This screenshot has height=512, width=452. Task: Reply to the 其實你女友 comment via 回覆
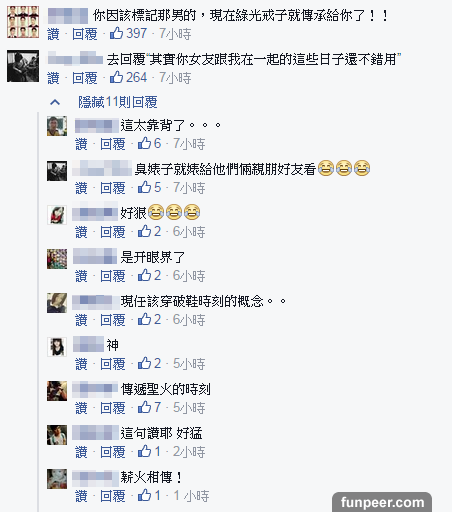(85, 78)
